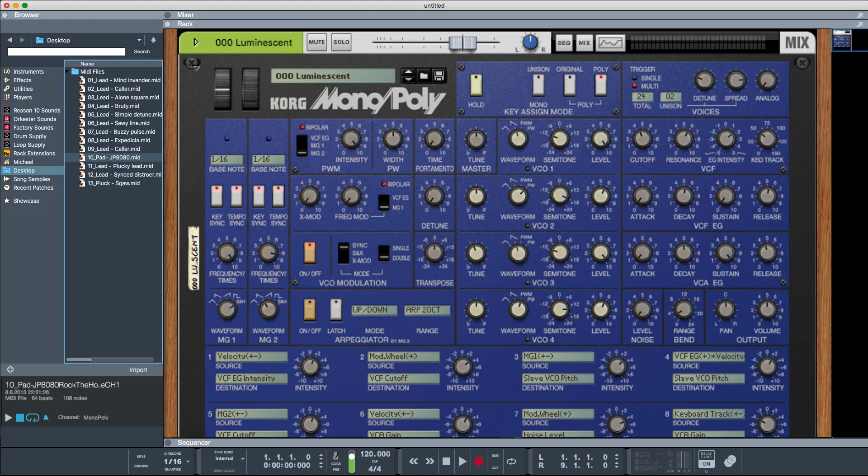This screenshot has height=476, width=868.
Task: Select Instruments in browser sidebar
Action: pyautogui.click(x=28, y=72)
